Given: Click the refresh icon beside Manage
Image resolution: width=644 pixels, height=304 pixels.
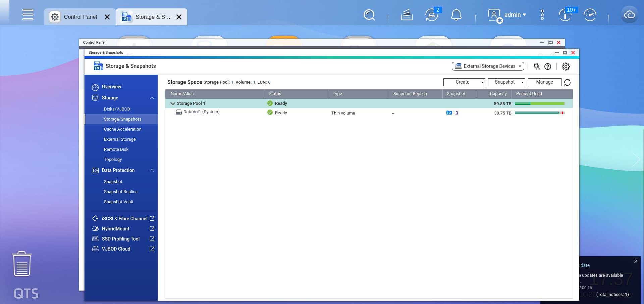Looking at the screenshot, I should tap(567, 82).
